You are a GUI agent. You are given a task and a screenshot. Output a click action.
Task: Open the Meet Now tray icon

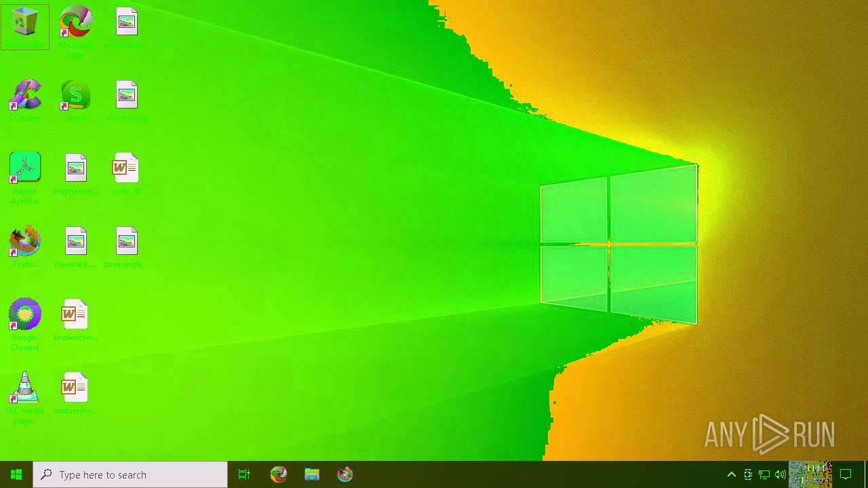click(x=748, y=474)
